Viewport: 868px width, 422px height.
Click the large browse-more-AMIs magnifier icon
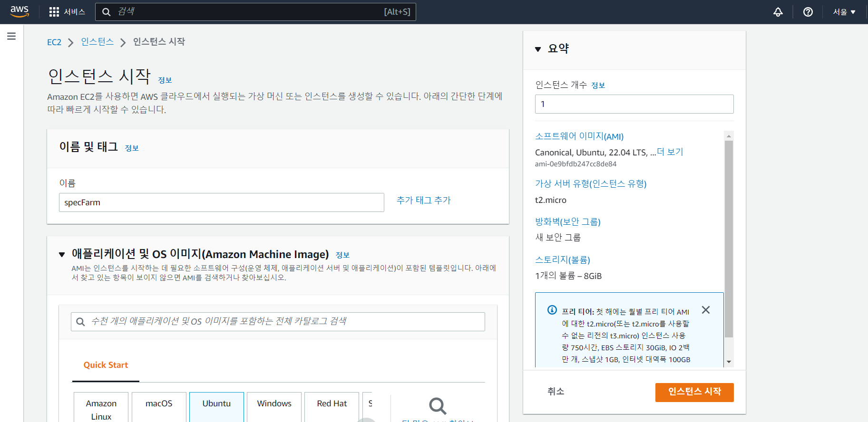tap(438, 406)
